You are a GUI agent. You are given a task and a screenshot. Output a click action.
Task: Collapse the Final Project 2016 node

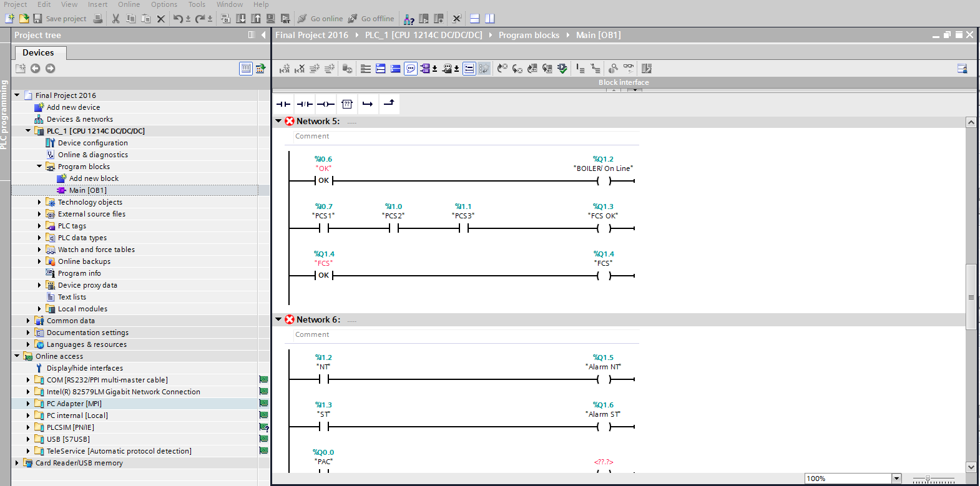pos(17,95)
